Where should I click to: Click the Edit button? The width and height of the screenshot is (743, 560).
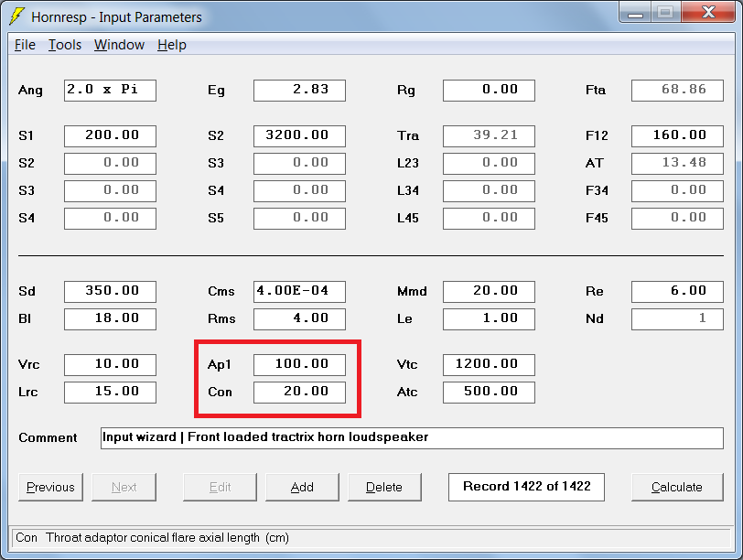tap(220, 487)
